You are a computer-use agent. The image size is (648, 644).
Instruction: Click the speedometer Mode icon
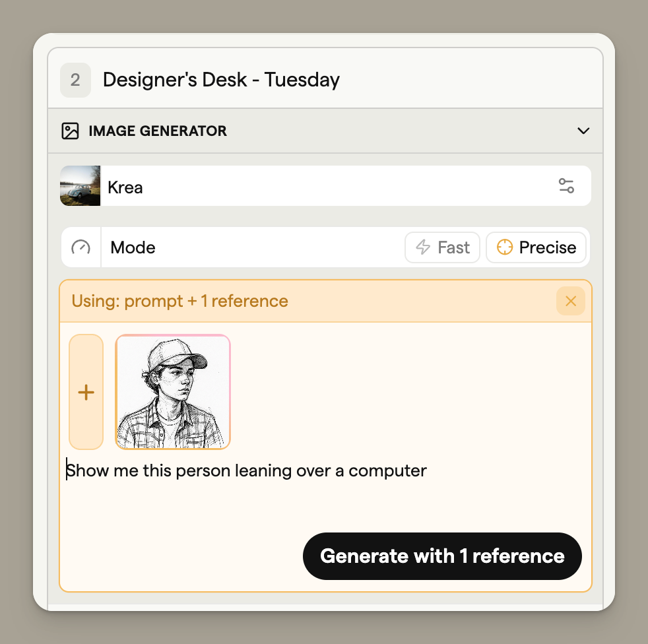(81, 247)
